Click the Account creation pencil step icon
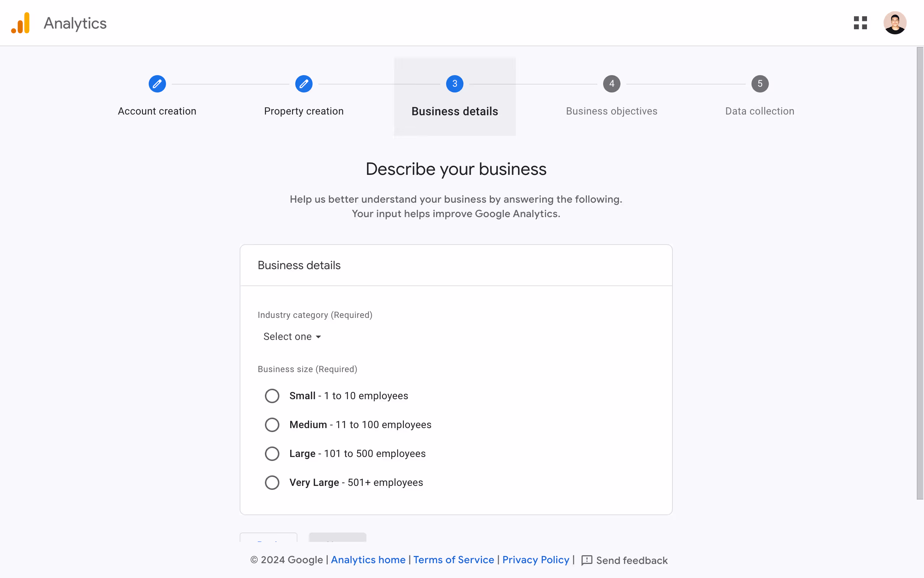Screen dimensions: 924x578 tap(157, 84)
